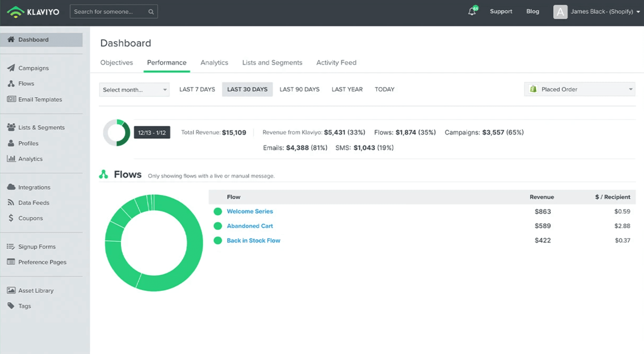Select the Last 7 Days range
The width and height of the screenshot is (644, 354).
point(197,89)
